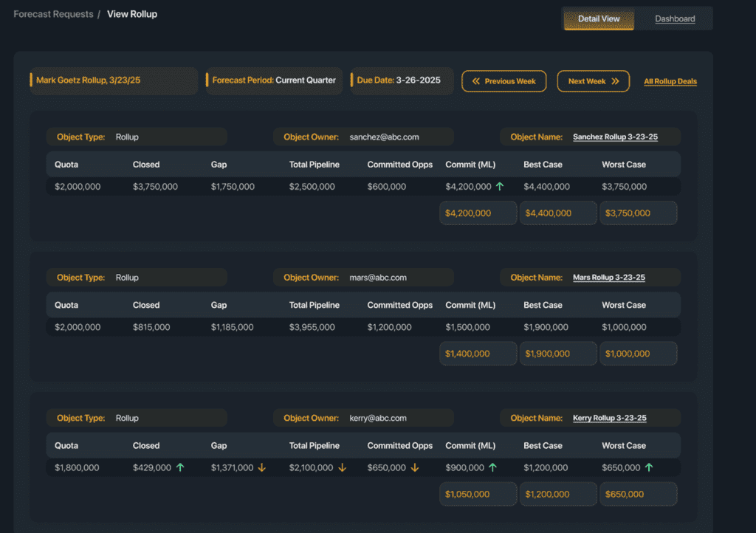756x533 pixels.
Task: Go to Previous Week
Action: pos(504,81)
